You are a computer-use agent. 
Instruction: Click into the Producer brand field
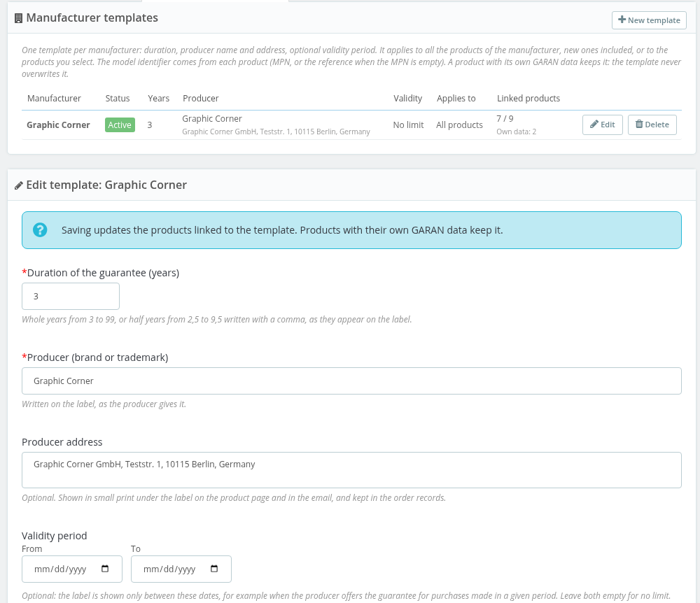point(351,381)
